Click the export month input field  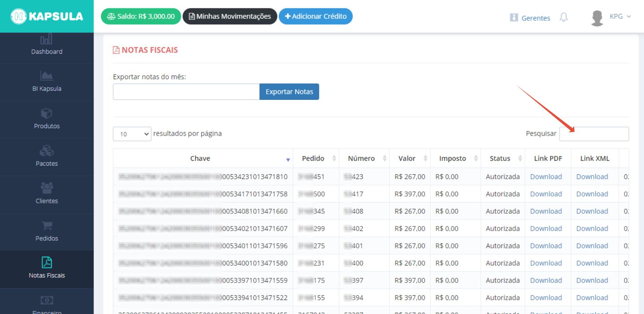click(x=186, y=92)
